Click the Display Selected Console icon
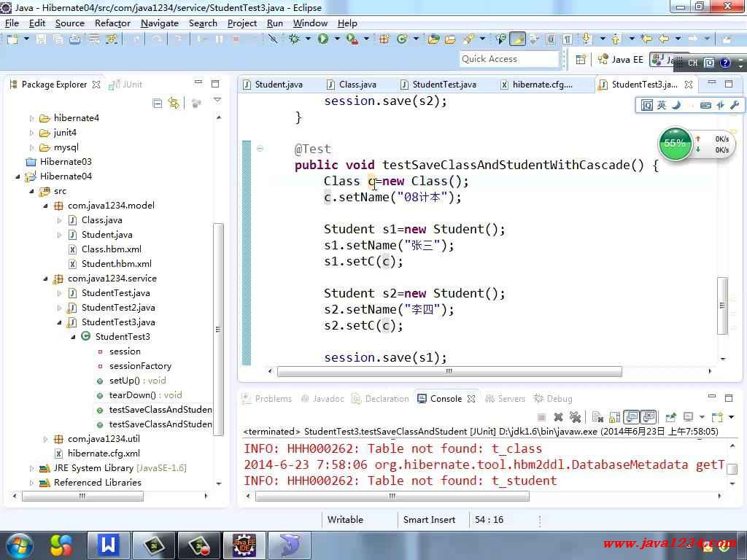747x560 pixels. click(x=689, y=418)
